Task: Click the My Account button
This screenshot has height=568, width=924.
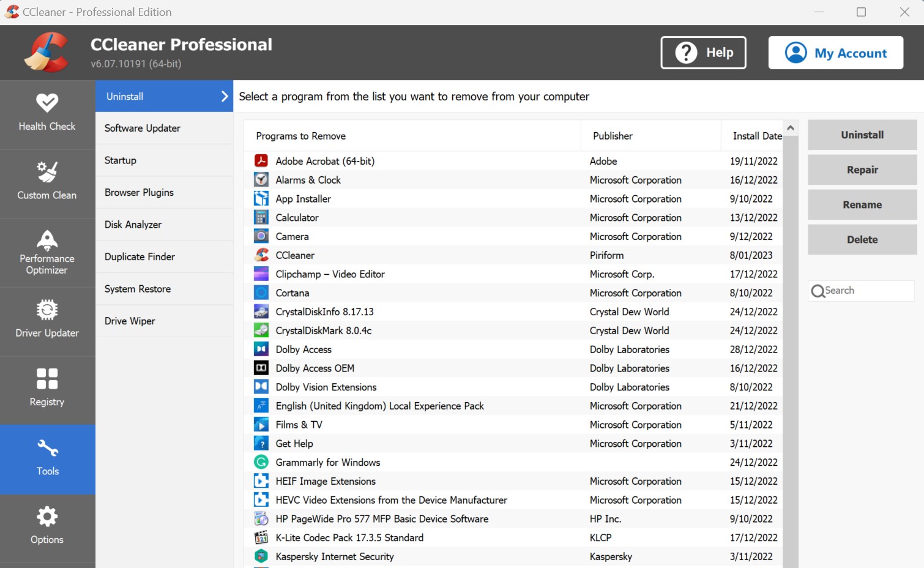Action: (835, 53)
